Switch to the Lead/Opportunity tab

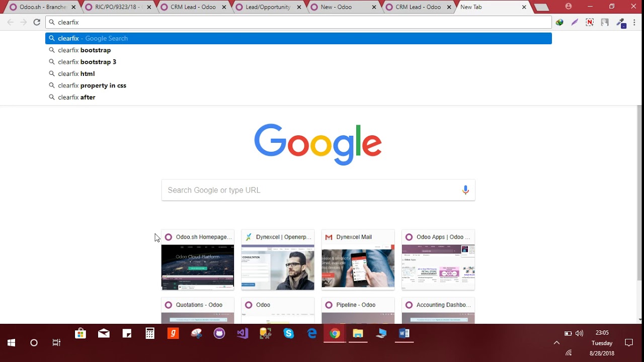click(x=268, y=7)
